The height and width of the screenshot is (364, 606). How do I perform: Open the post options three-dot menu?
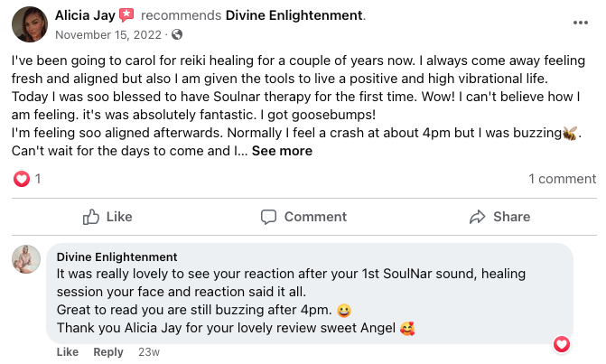pyautogui.click(x=581, y=23)
